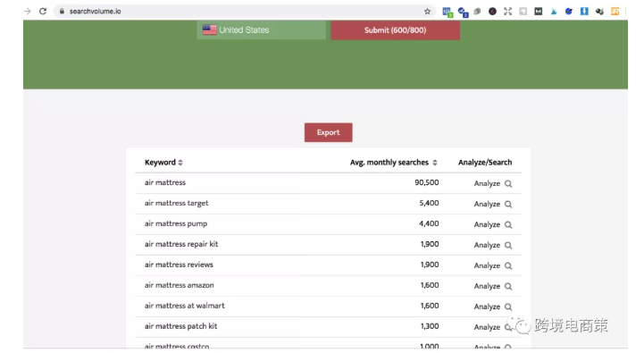This screenshot has width=644, height=353.
Task: Select the 'air mattress target' keyword cell
Action: pos(177,203)
